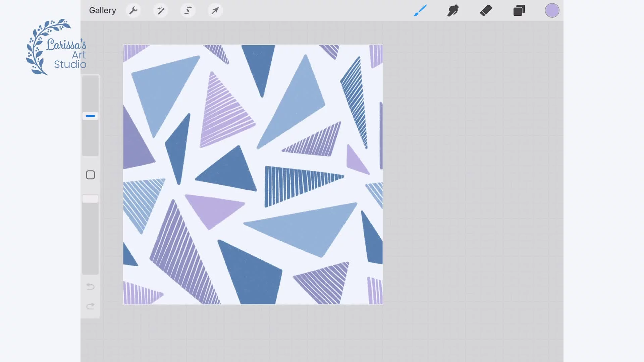Click the Undo arrow

[91, 286]
